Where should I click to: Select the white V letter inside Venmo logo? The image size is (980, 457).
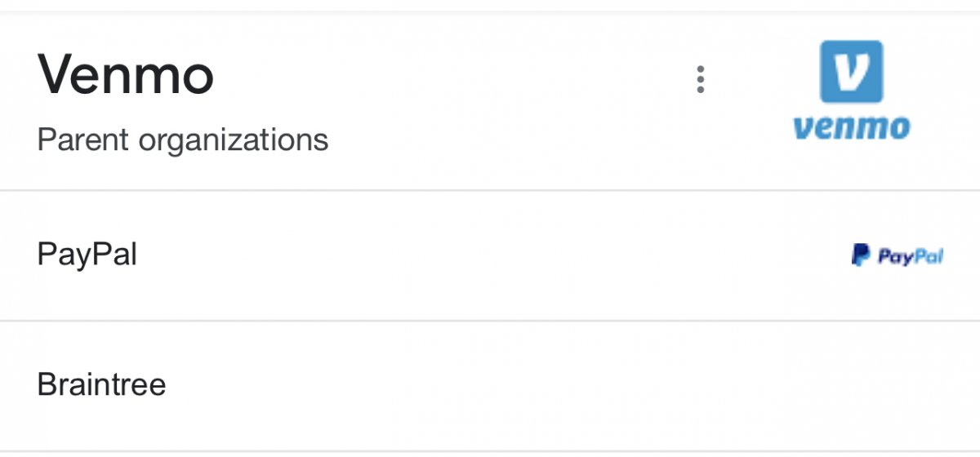coord(852,72)
